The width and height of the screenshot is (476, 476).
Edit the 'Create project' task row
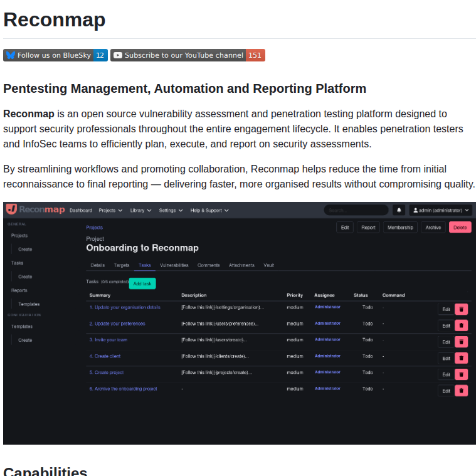pyautogui.click(x=446, y=374)
